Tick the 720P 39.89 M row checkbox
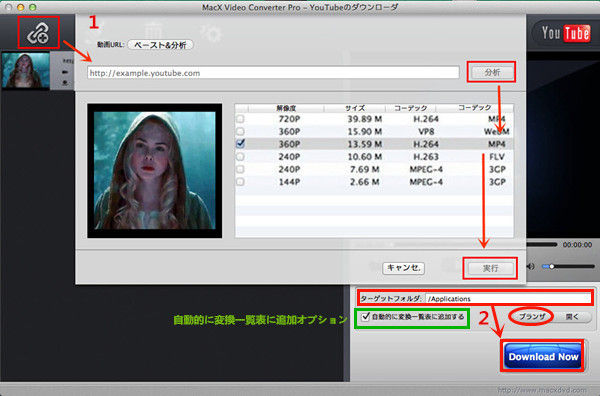This screenshot has height=396, width=600. coord(240,119)
